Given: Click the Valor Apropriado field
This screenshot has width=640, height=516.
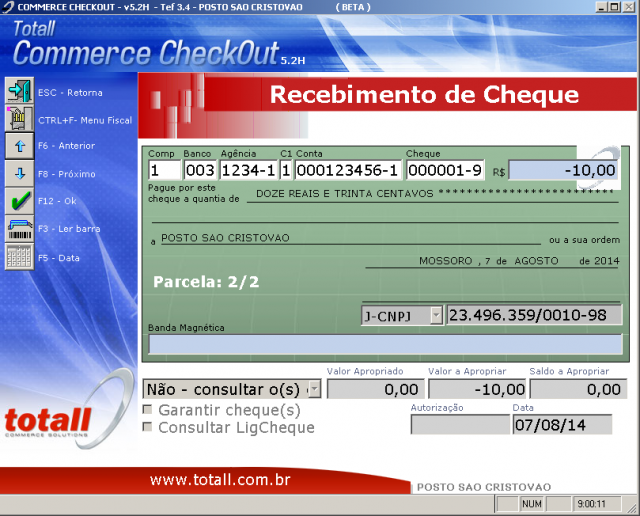Looking at the screenshot, I should coord(376,389).
